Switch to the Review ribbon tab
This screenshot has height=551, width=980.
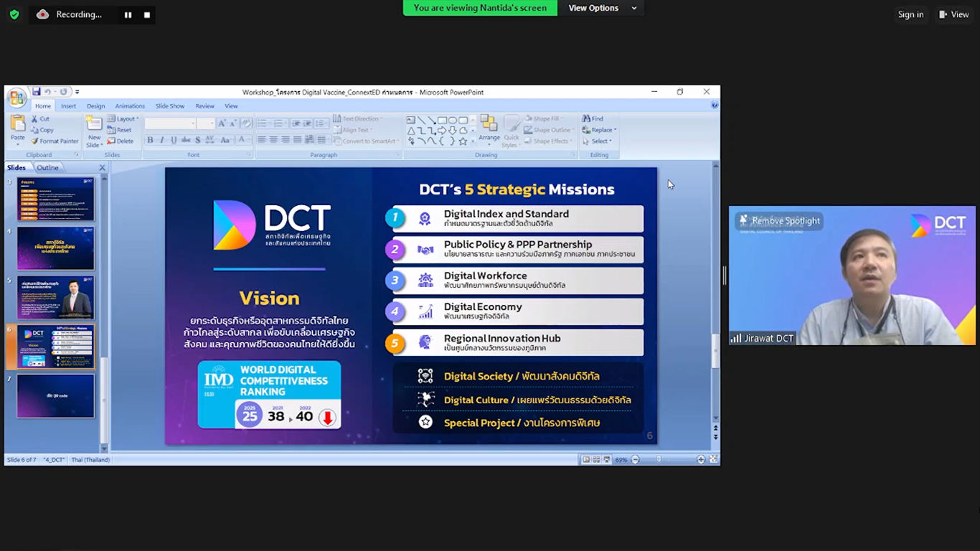pos(205,106)
